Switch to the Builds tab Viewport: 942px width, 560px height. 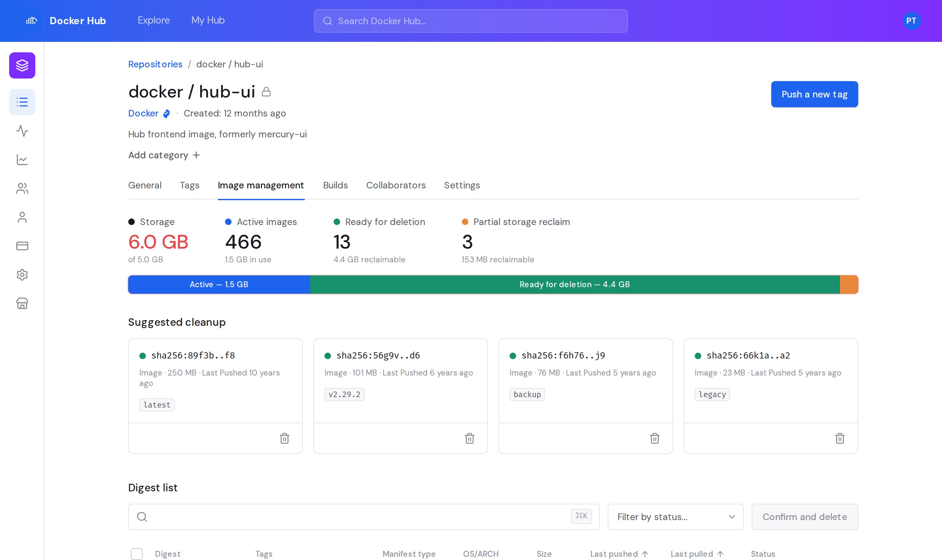335,185
